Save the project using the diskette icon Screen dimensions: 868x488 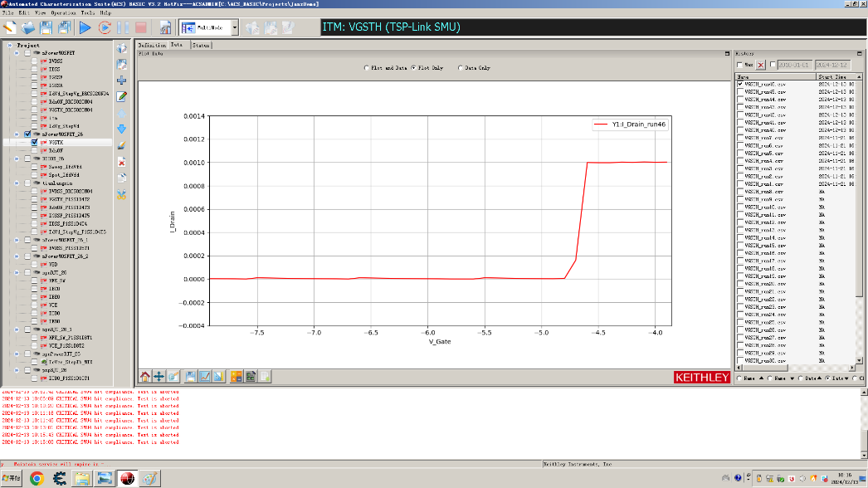pyautogui.click(x=46, y=27)
